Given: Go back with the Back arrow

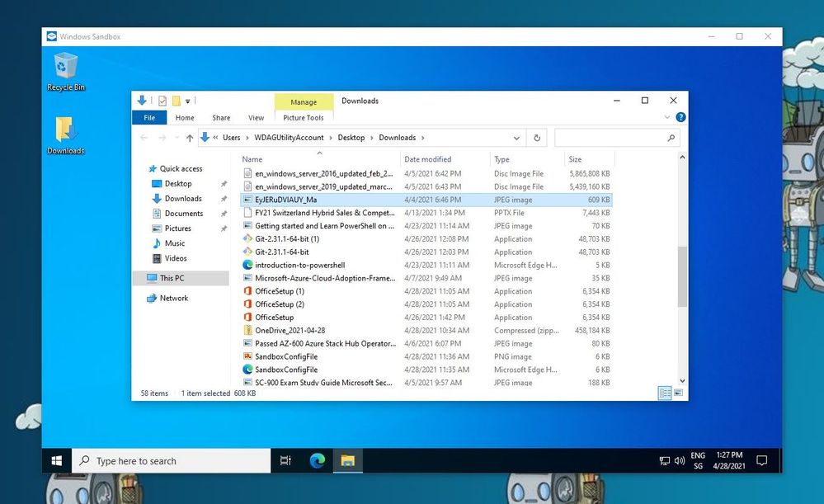Looking at the screenshot, I should 144,138.
